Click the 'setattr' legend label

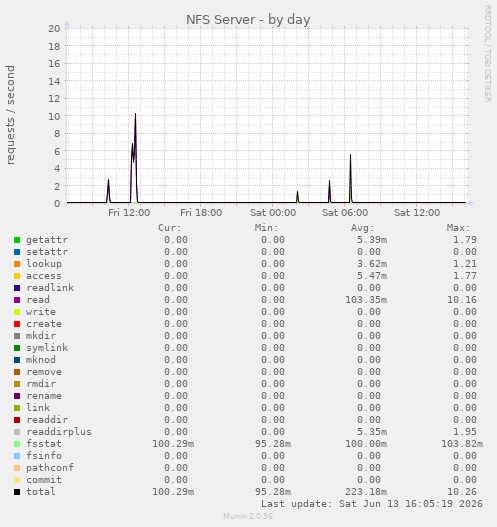pos(47,252)
